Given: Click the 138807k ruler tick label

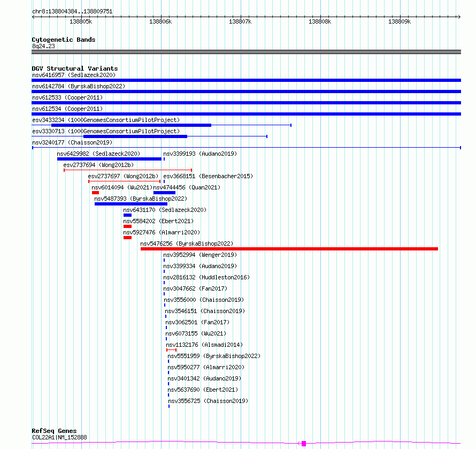Looking at the screenshot, I should tap(240, 21).
